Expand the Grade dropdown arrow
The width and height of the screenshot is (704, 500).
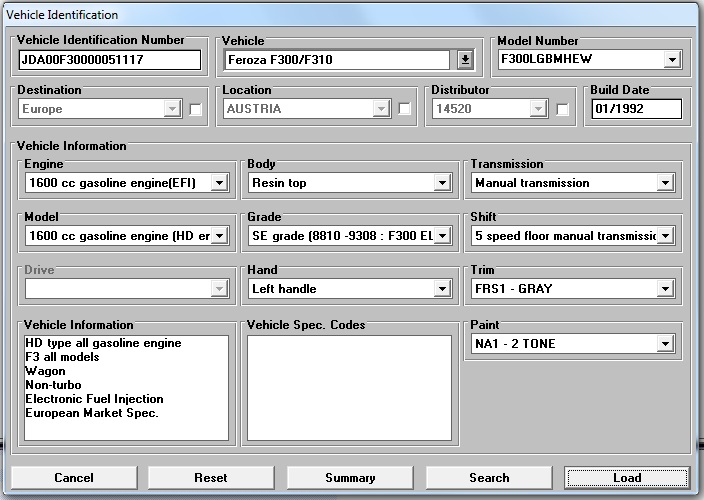point(442,236)
